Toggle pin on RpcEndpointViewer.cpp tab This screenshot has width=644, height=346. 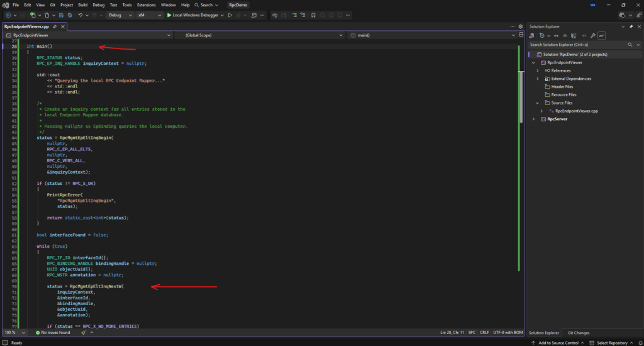(x=55, y=26)
